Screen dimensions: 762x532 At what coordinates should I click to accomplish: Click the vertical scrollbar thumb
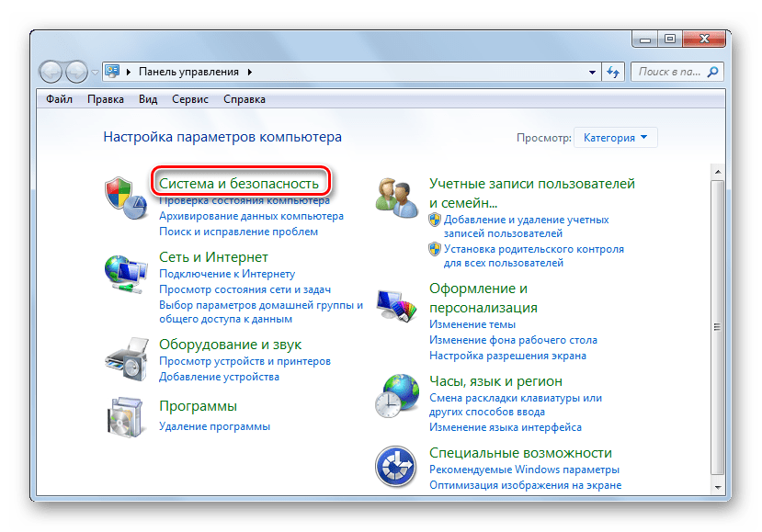point(717,327)
